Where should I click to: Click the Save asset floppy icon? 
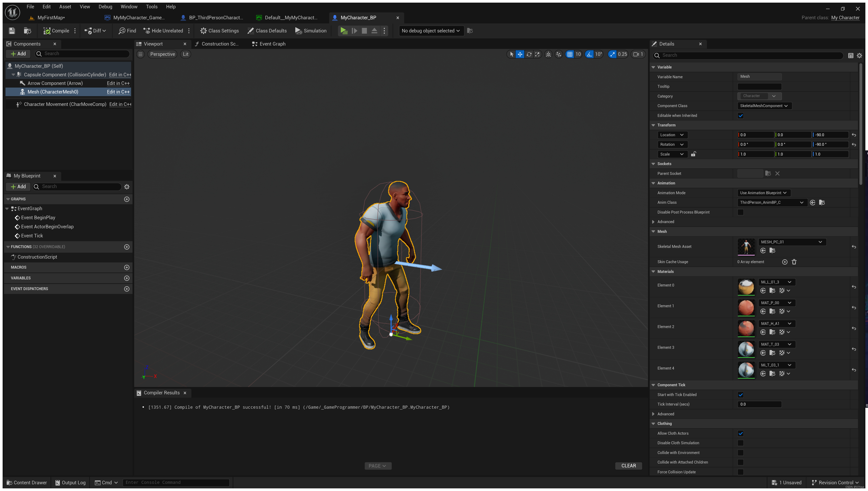coord(12,31)
